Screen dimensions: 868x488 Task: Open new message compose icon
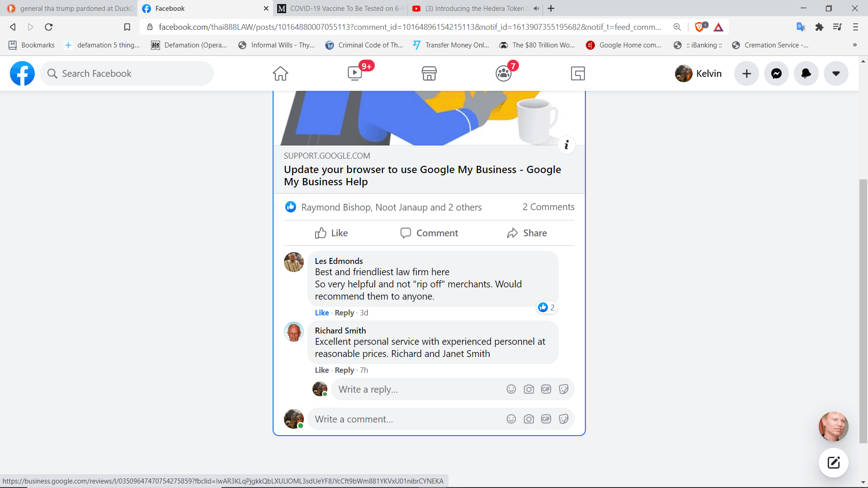click(x=833, y=462)
